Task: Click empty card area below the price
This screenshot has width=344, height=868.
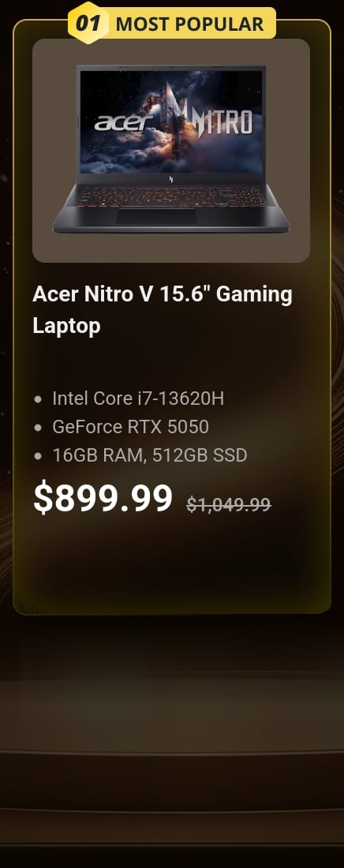Action: click(x=172, y=565)
